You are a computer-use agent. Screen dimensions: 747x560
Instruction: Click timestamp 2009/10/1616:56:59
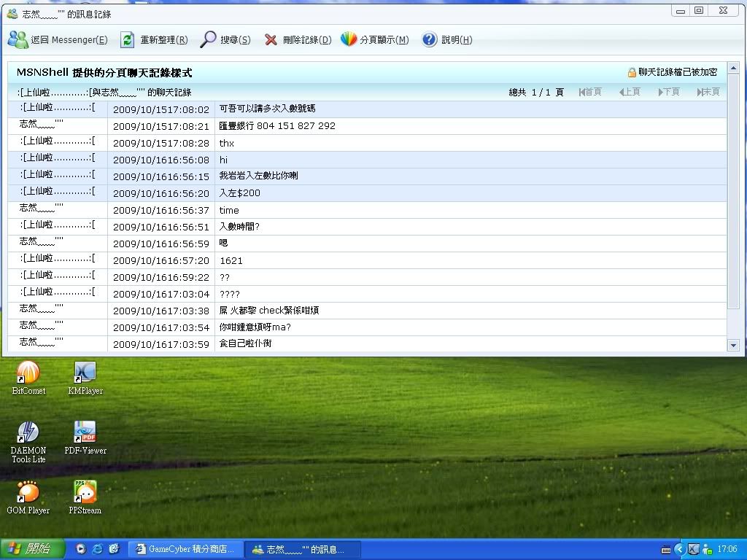(161, 244)
